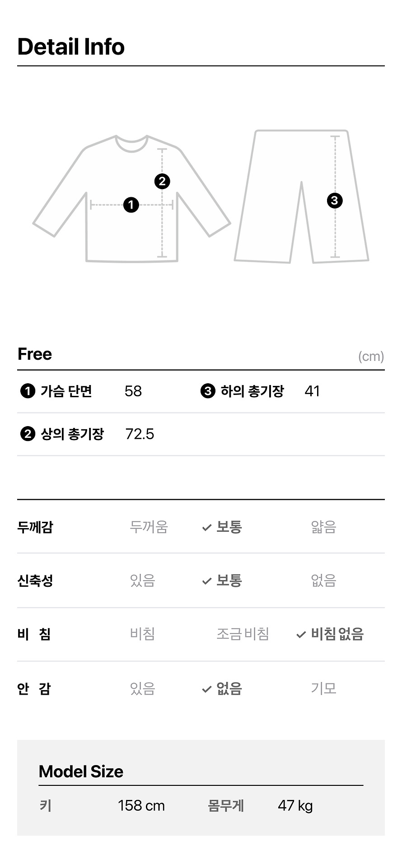Image resolution: width=402 pixels, height=868 pixels.
Task: Select the checked 보통 option for 신축성
Action: (222, 580)
